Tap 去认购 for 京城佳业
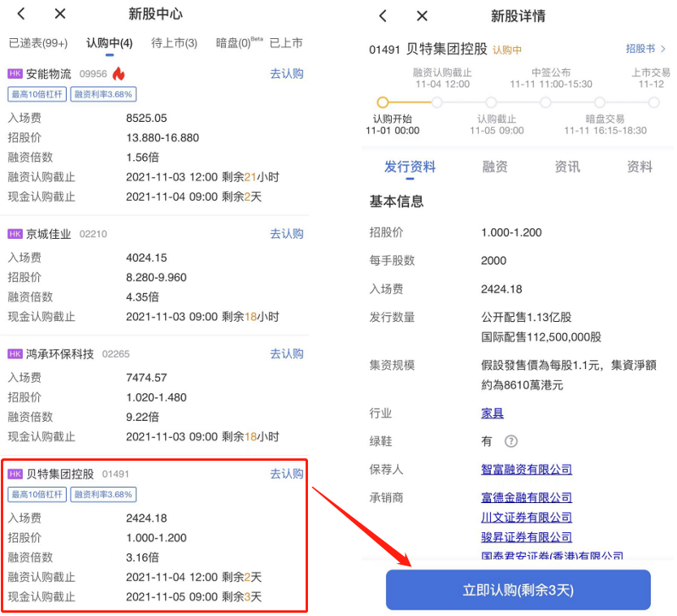 (x=287, y=234)
